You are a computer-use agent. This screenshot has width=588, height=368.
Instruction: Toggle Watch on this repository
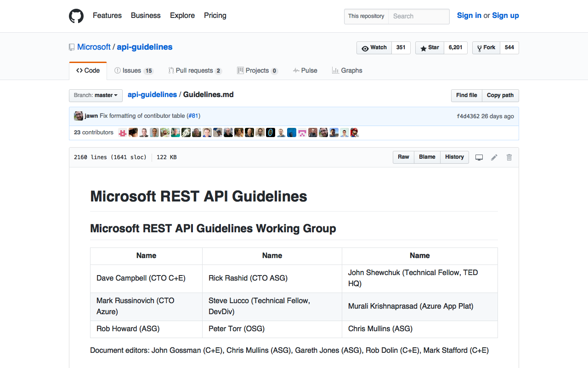(374, 48)
